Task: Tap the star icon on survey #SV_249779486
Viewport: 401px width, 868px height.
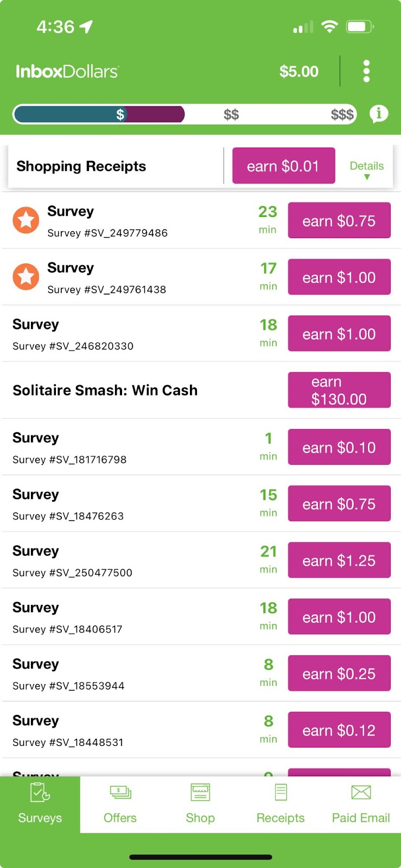Action: click(x=26, y=220)
